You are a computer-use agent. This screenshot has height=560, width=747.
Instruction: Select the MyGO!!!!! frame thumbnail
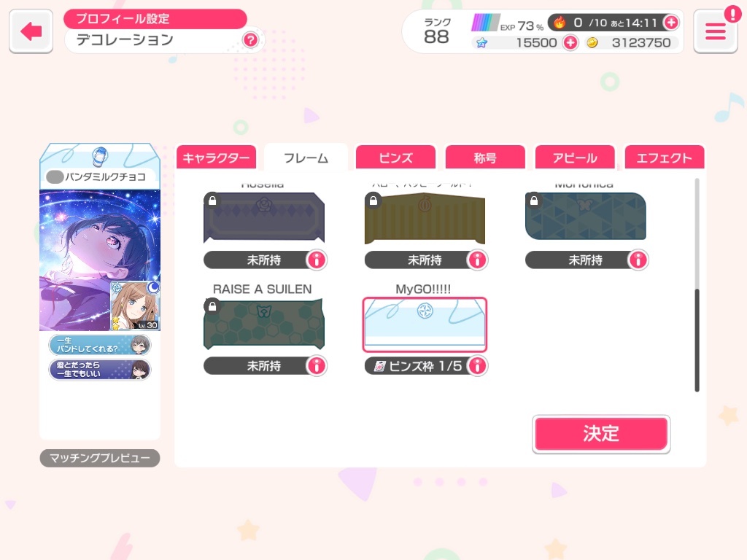425,324
